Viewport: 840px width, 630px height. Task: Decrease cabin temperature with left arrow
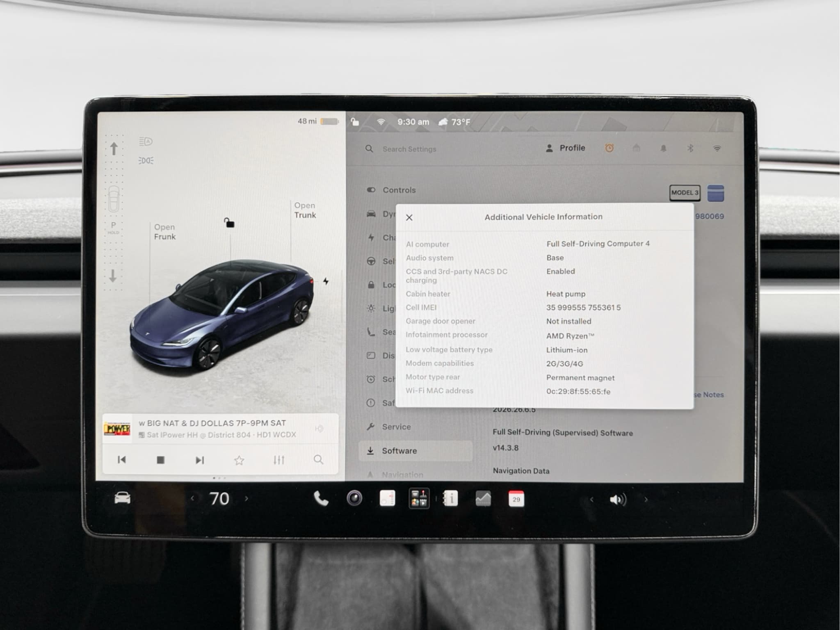click(x=192, y=499)
